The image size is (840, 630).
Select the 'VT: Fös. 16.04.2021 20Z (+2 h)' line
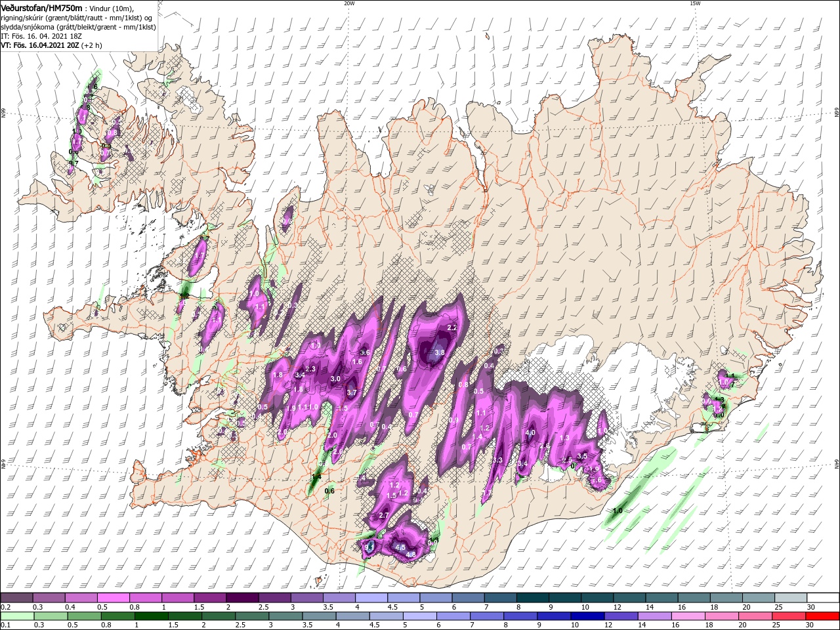pyautogui.click(x=51, y=45)
